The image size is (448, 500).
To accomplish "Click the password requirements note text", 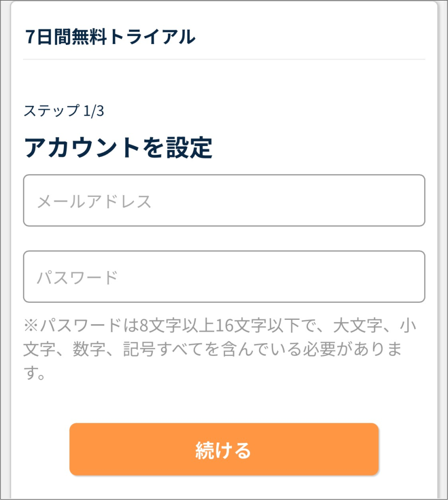I will [x=220, y=350].
